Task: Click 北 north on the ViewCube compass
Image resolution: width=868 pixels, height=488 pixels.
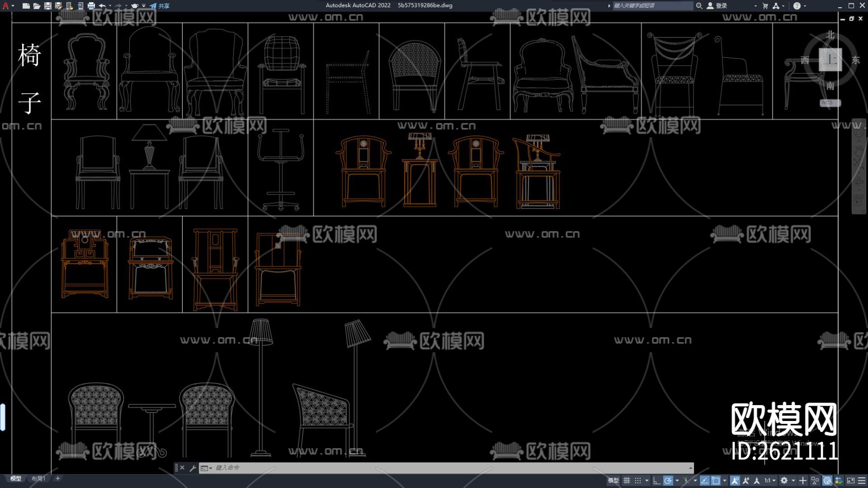Action: tap(830, 35)
